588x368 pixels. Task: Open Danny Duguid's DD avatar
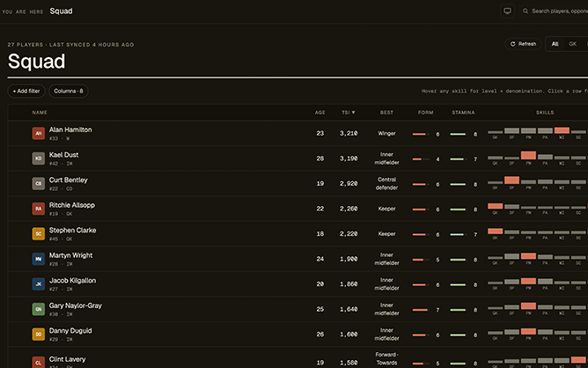pos(38,335)
